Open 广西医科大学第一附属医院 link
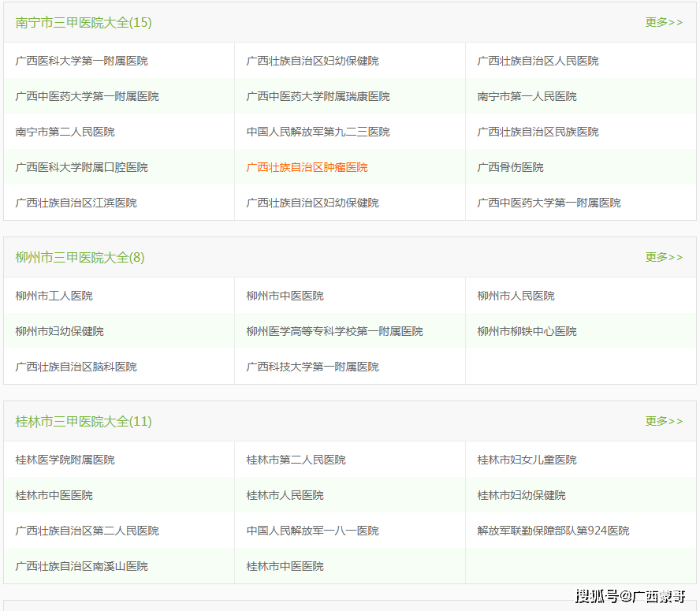This screenshot has width=700, height=611. coord(81,61)
